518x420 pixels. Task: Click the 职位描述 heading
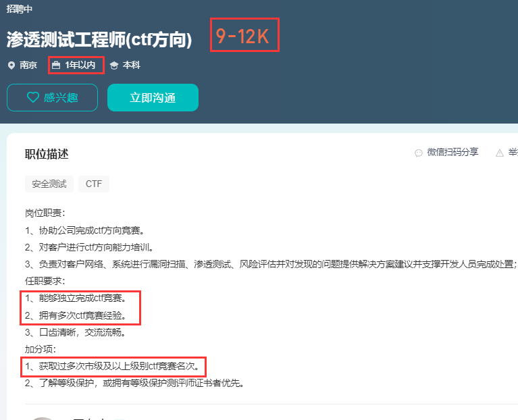coord(47,154)
